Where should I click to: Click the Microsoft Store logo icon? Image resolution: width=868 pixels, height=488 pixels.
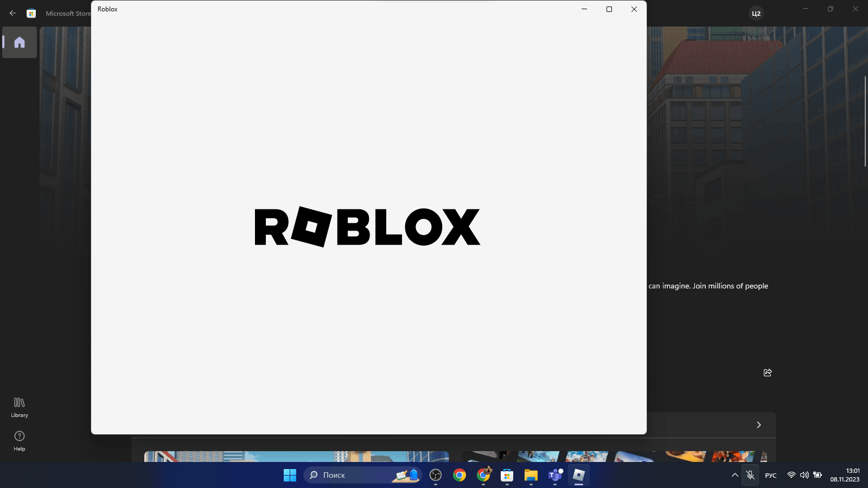31,14
